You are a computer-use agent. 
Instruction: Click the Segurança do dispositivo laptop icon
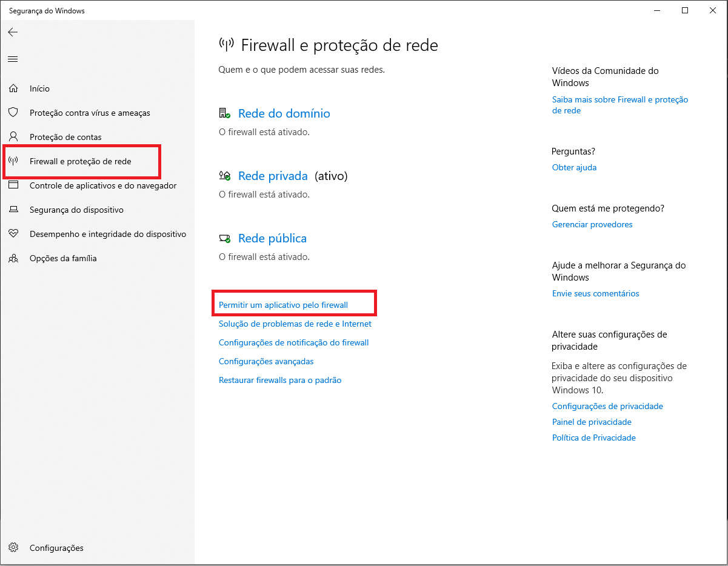[x=13, y=210]
